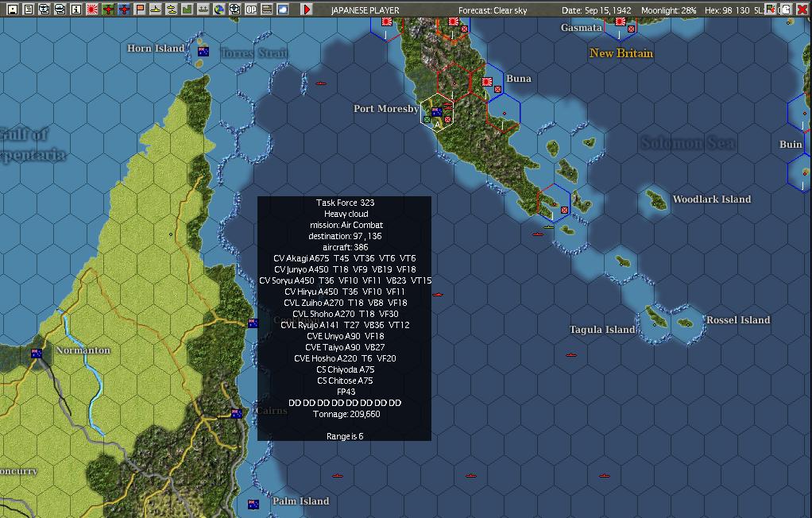Click 'JAPANESE PLAYER' label in top bar
Viewport: 812px width, 518px height.
coord(365,10)
